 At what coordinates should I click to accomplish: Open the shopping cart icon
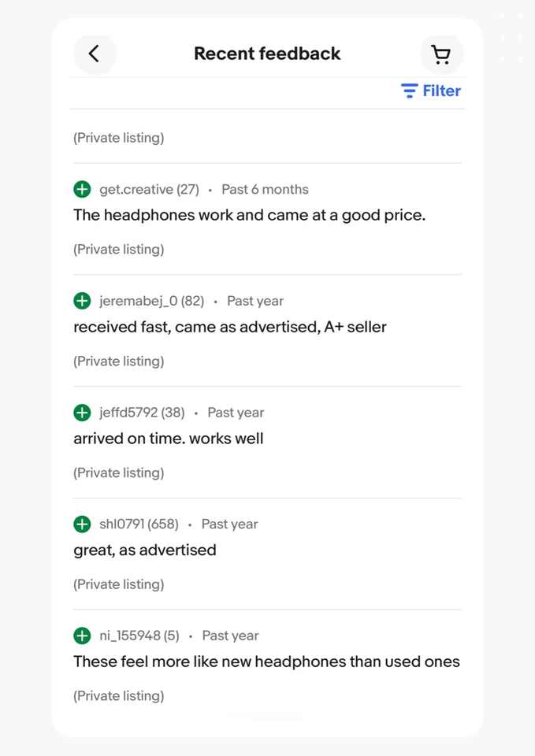[441, 54]
